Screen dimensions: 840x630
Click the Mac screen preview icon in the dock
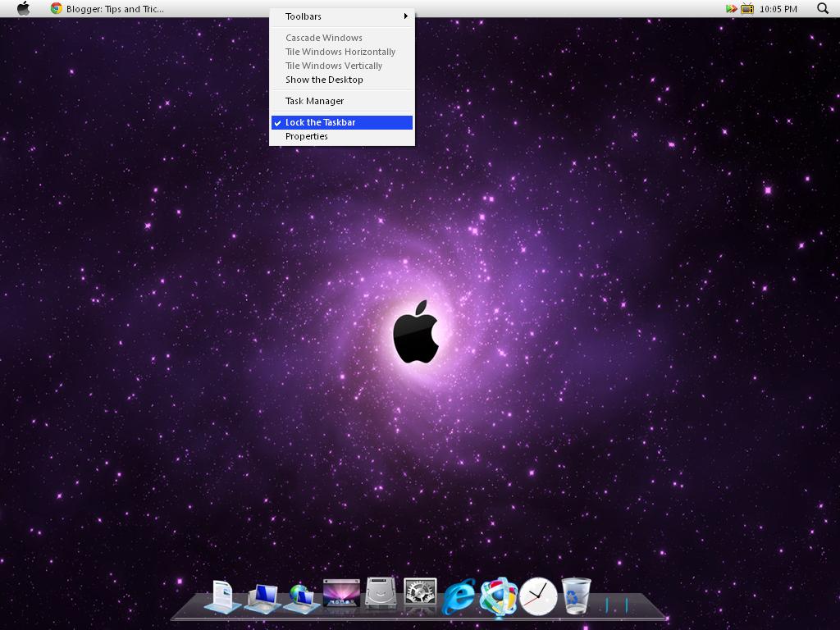(340, 592)
